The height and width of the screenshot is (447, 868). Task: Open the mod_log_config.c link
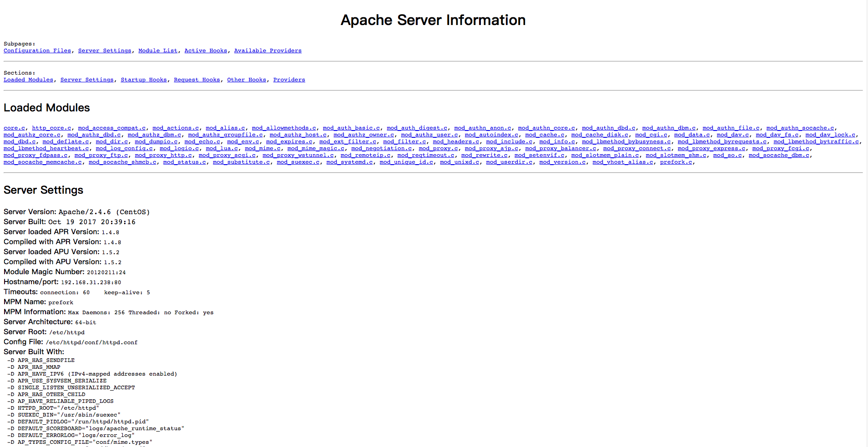click(x=124, y=148)
